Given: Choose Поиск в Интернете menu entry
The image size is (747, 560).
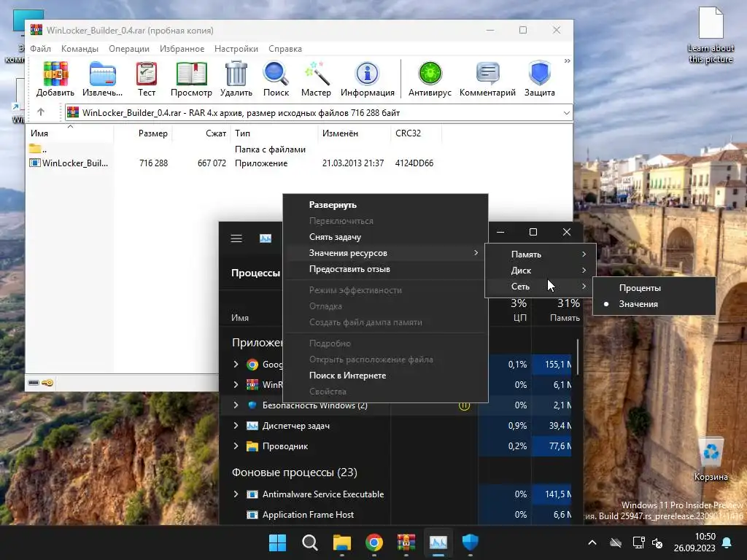Looking at the screenshot, I should coord(385,376).
